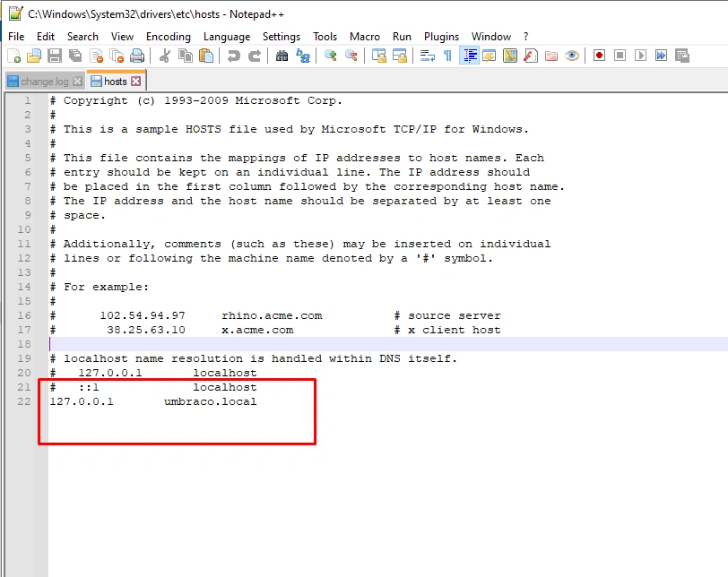Redo the last undone edit
This screenshot has height=577, width=728.
pos(254,56)
